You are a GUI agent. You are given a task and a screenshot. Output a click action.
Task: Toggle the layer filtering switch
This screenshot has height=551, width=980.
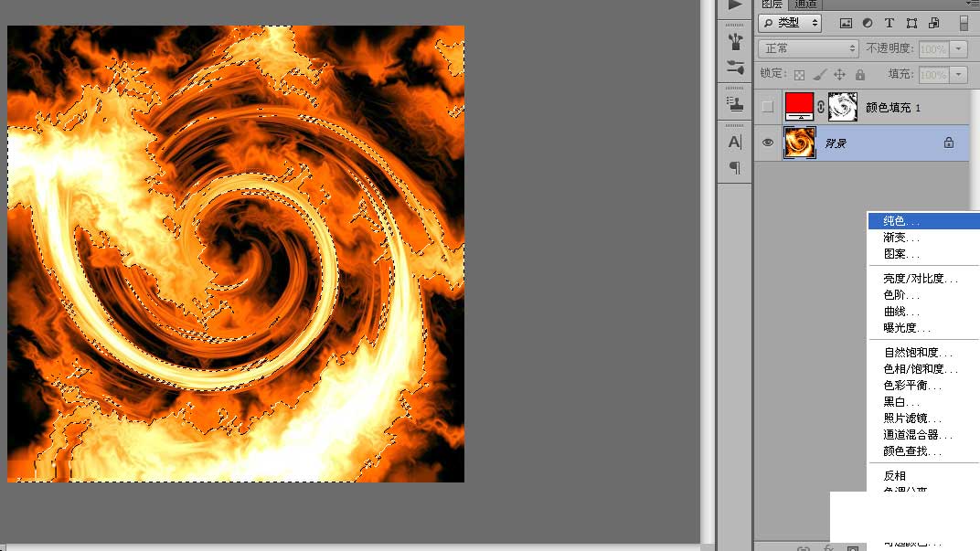[x=964, y=23]
